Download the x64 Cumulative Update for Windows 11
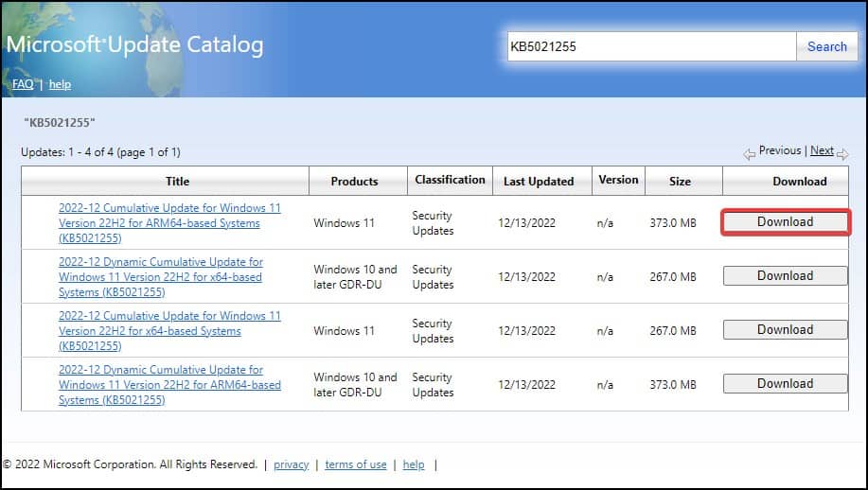 pos(785,329)
